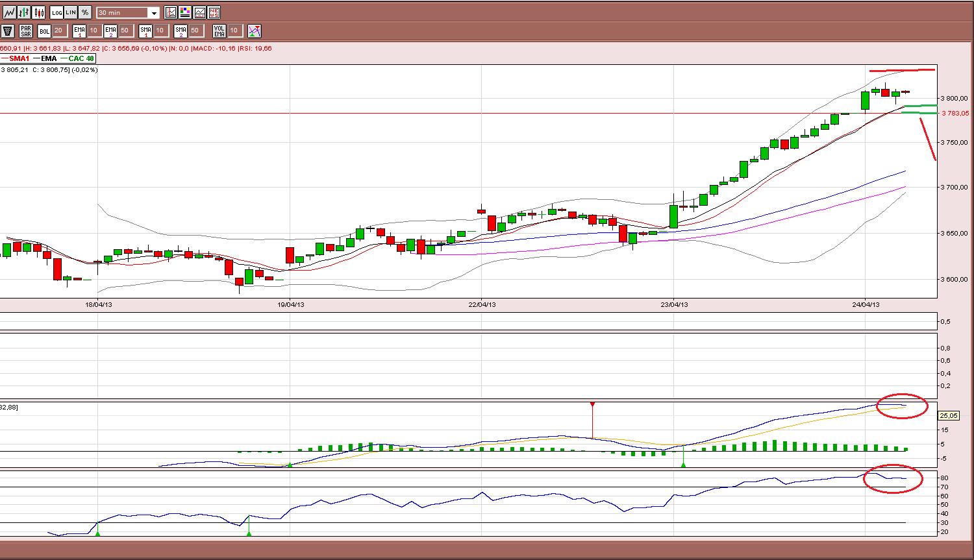The image size is (974, 560).
Task: Enable the LOG price scale
Action: tap(57, 12)
